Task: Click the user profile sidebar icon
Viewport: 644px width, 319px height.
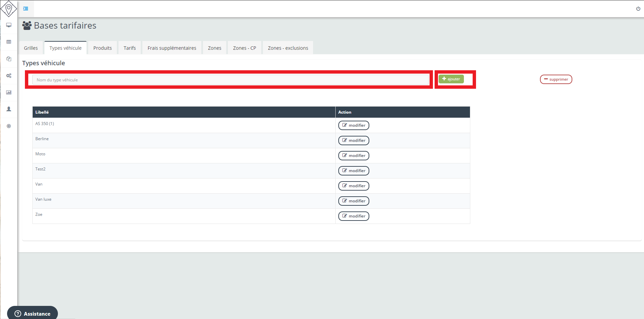Action: click(9, 109)
